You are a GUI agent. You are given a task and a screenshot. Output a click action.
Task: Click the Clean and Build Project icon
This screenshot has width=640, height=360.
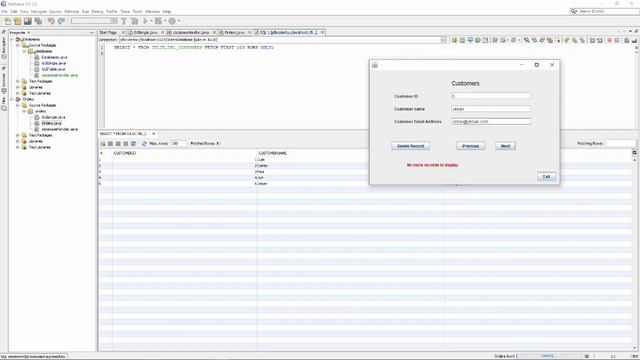(134, 21)
